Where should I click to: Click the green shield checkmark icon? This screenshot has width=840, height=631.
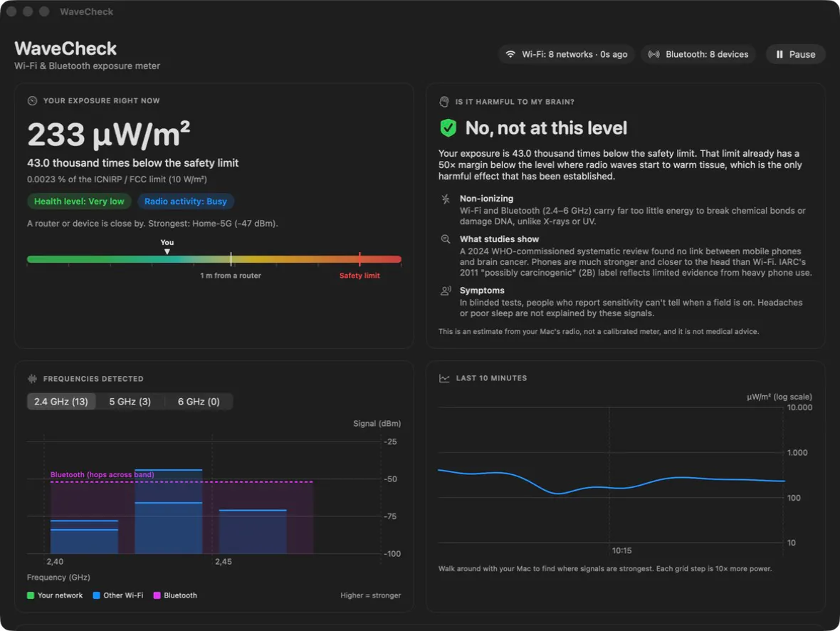pyautogui.click(x=448, y=127)
